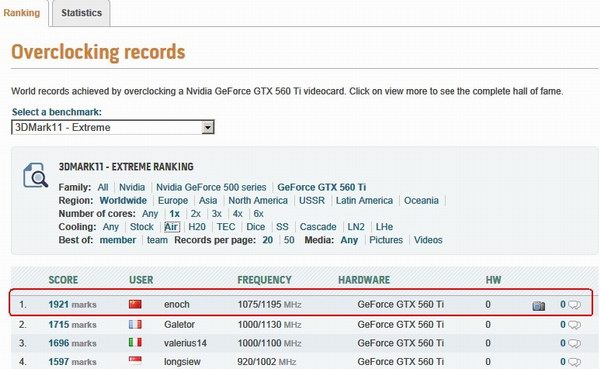Image resolution: width=600 pixels, height=369 pixels.
Task: Click the 3DMark11 - Extreme combo box
Action: [112, 127]
